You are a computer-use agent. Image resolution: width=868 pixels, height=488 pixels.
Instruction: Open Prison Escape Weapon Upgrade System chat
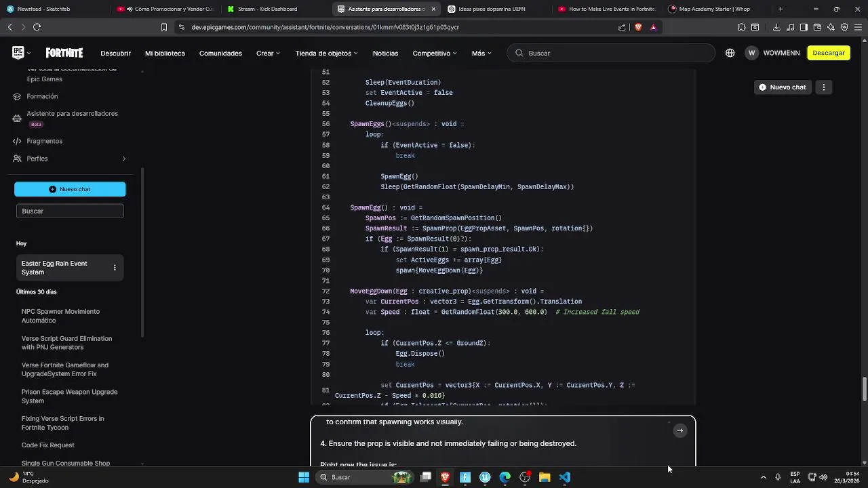(x=68, y=396)
